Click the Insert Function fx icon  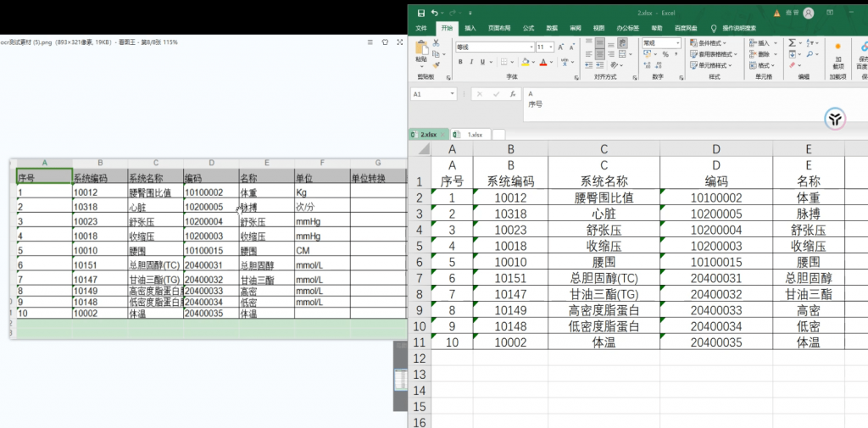click(513, 94)
